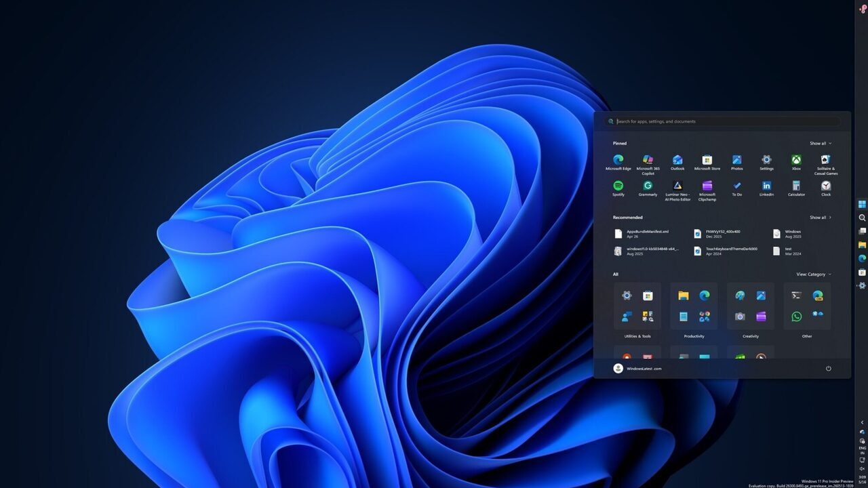This screenshot has height=488, width=868.
Task: Launch the pinned Photos app
Action: pyautogui.click(x=736, y=163)
